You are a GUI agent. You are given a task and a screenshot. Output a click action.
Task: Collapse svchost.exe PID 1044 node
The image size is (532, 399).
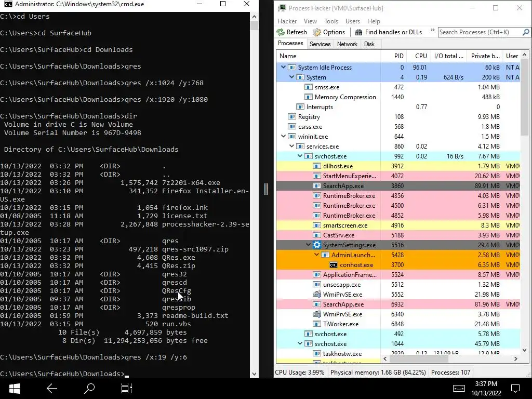coord(300,344)
